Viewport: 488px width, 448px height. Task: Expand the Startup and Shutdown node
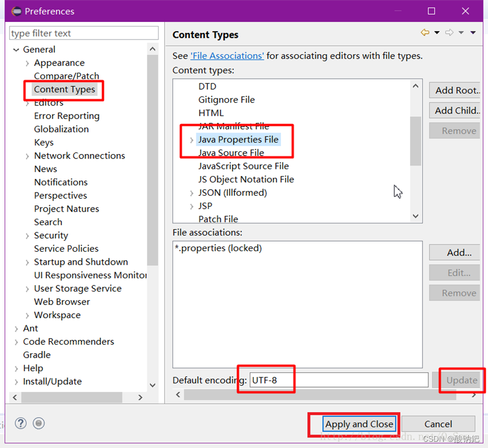coord(28,262)
